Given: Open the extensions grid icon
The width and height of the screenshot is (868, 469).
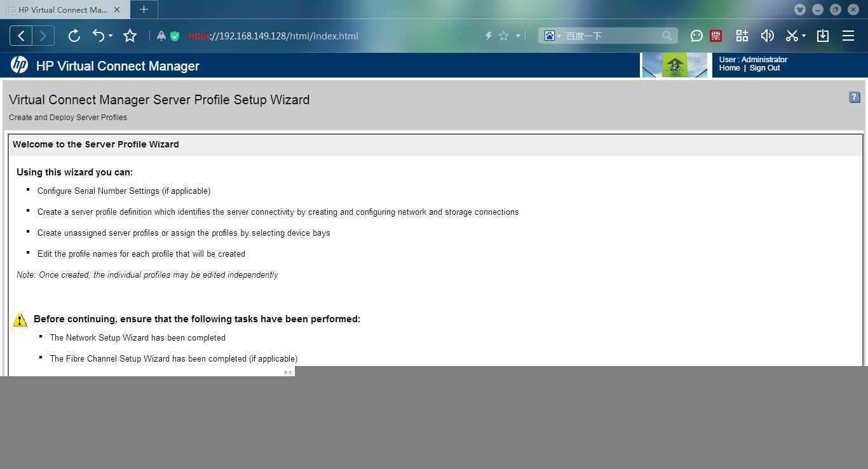Looking at the screenshot, I should click(x=742, y=36).
